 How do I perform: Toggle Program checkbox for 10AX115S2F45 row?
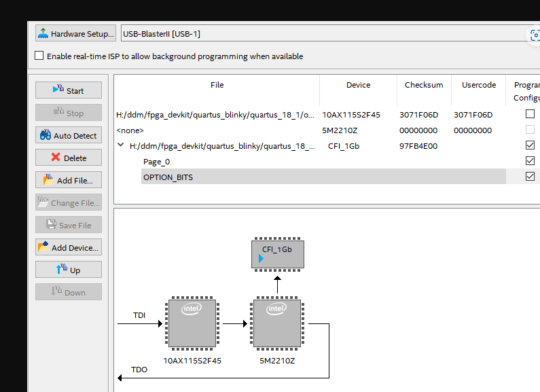click(530, 114)
